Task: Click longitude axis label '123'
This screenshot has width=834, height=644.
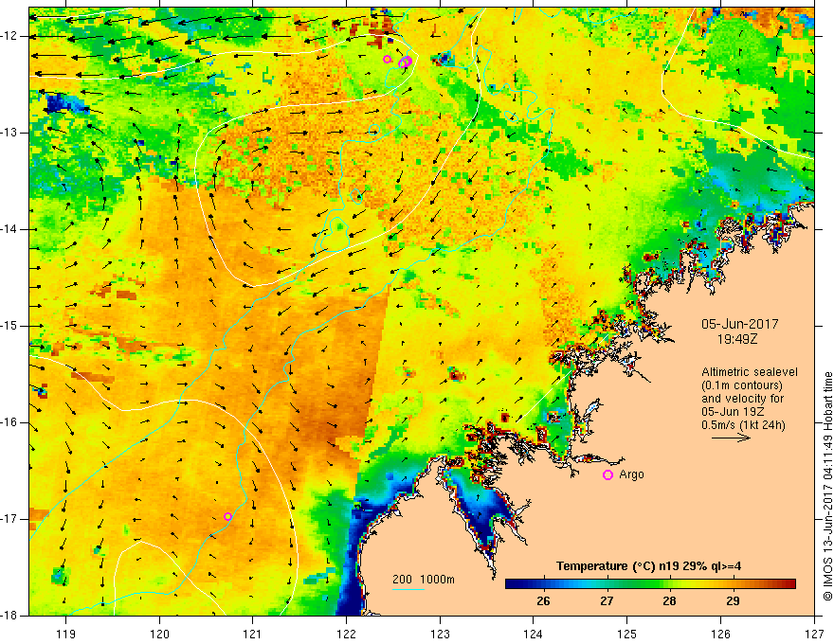Action: pos(440,634)
